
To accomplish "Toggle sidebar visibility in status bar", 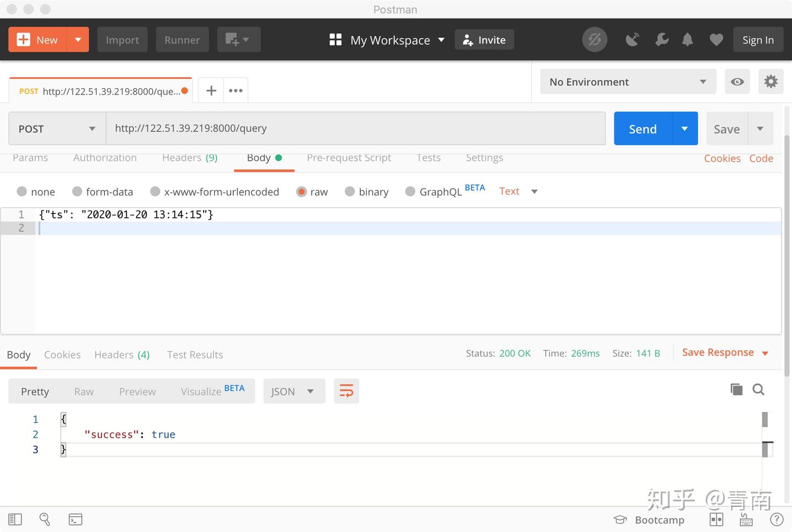I will tap(15, 519).
